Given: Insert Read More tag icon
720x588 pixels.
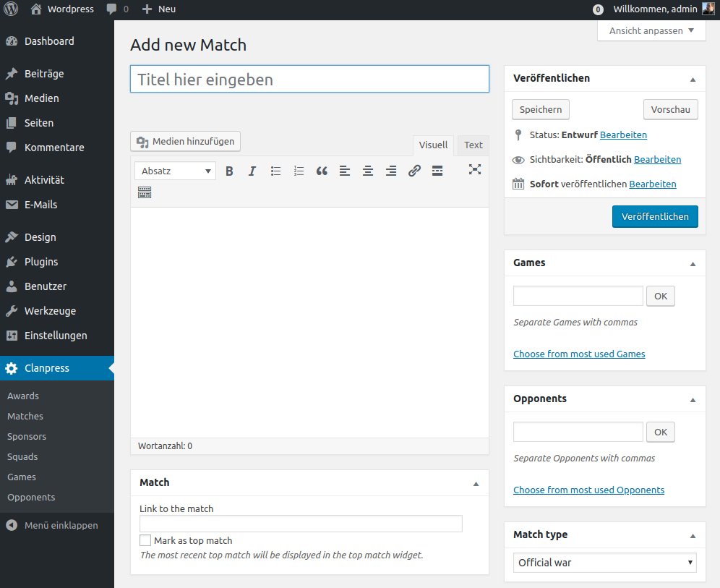Looking at the screenshot, I should (437, 171).
